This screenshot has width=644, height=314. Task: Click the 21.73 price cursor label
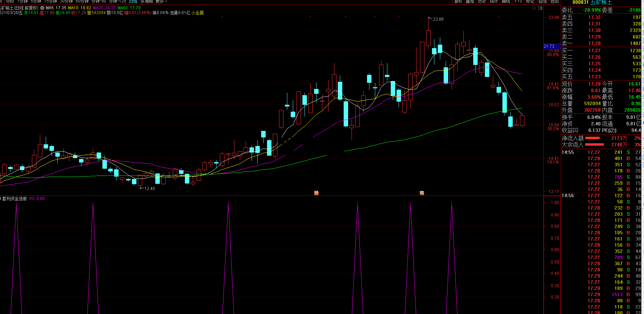551,46
